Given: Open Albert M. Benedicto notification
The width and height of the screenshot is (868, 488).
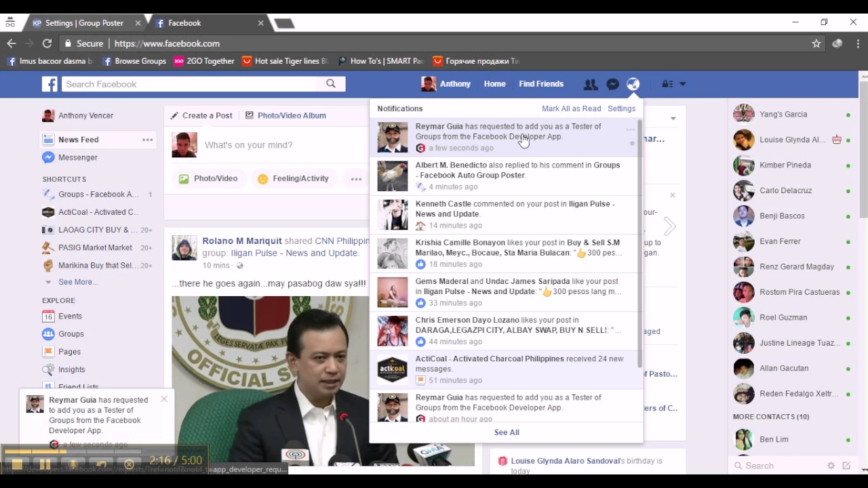Looking at the screenshot, I should [504, 176].
